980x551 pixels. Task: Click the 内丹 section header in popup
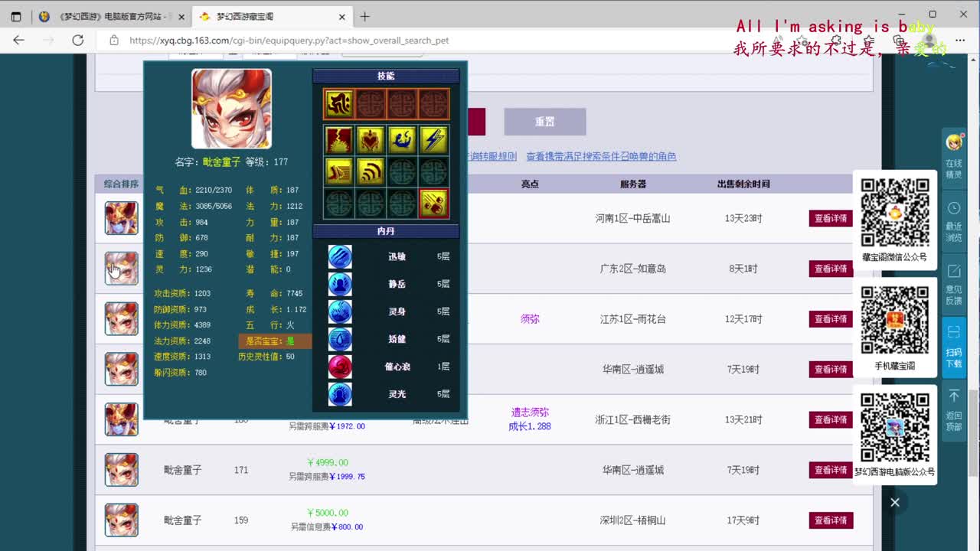point(386,230)
